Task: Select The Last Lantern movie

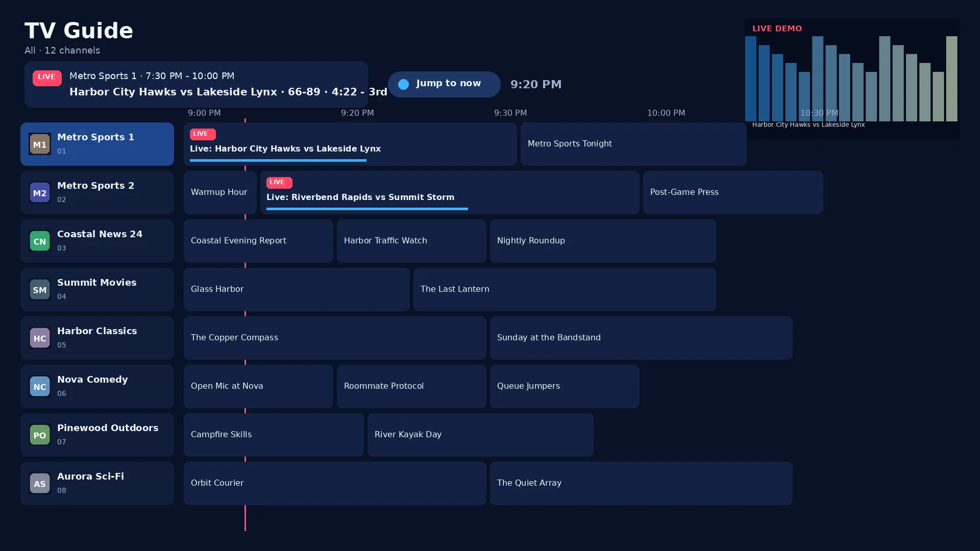Action: 565,289
